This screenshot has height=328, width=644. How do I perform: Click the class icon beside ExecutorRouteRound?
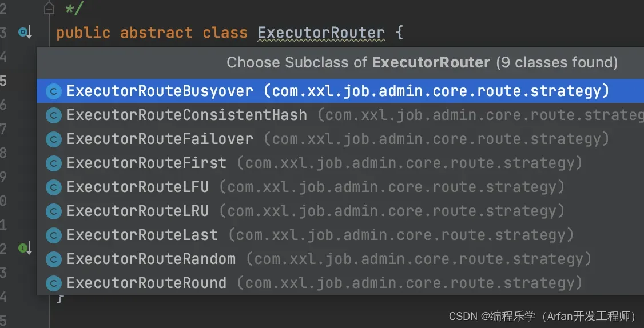tap(53, 283)
